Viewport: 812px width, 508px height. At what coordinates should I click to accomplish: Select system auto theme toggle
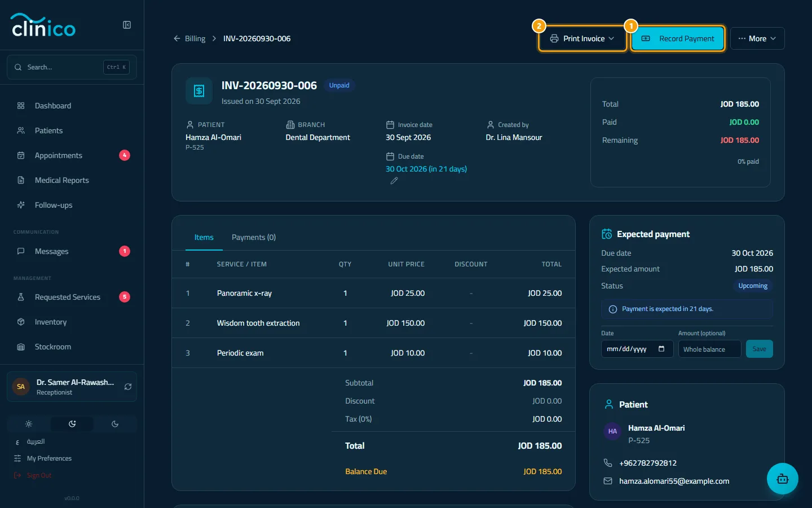click(72, 424)
